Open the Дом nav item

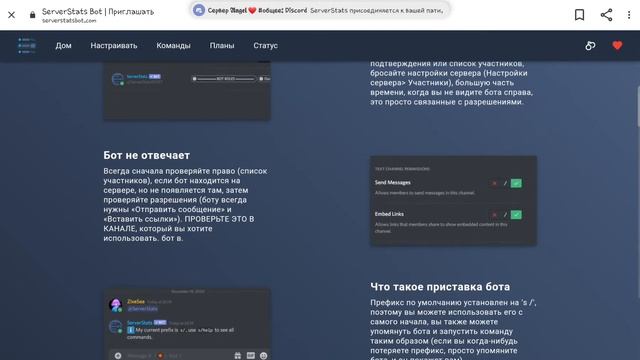(63, 46)
